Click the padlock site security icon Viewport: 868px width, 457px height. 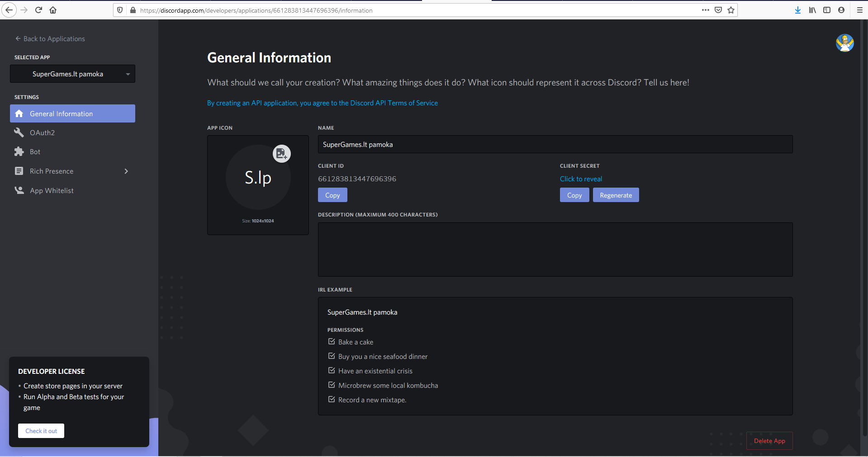(133, 10)
